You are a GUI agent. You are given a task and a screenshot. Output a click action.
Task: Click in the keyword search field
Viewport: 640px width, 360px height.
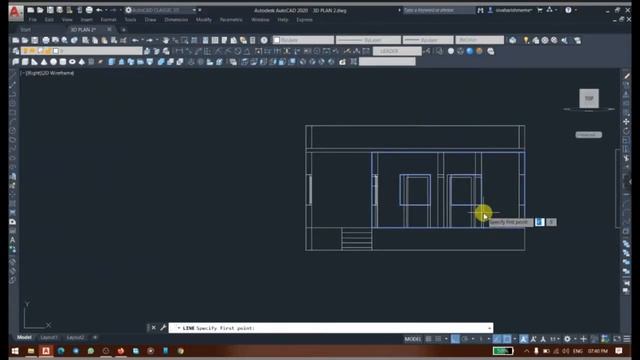click(x=439, y=10)
